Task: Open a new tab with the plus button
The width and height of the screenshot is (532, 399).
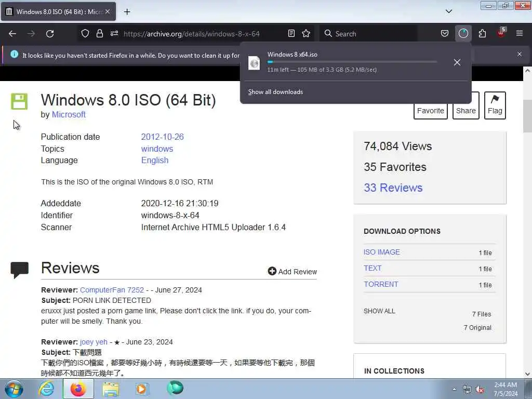Action: click(127, 12)
